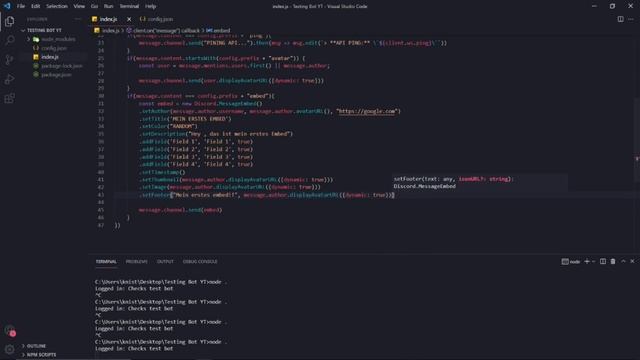Open config.json in the file explorer
The image size is (640, 360).
54,48
